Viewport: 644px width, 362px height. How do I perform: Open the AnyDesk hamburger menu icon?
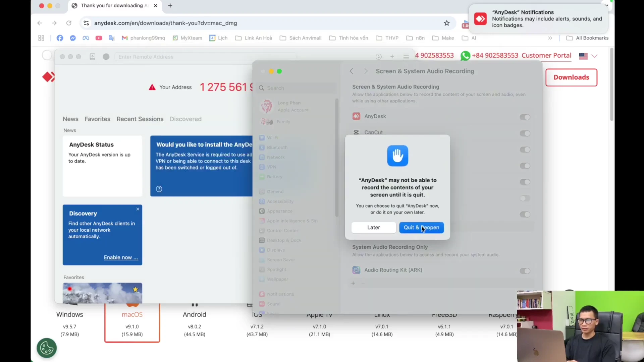pos(406,57)
